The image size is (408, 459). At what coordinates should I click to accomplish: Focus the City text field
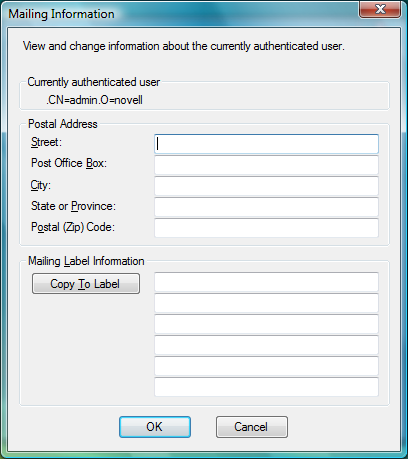(x=266, y=186)
